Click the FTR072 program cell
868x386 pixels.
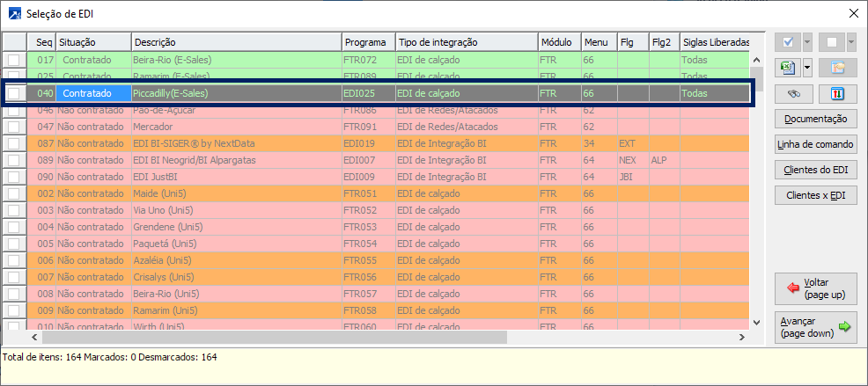pyautogui.click(x=369, y=60)
